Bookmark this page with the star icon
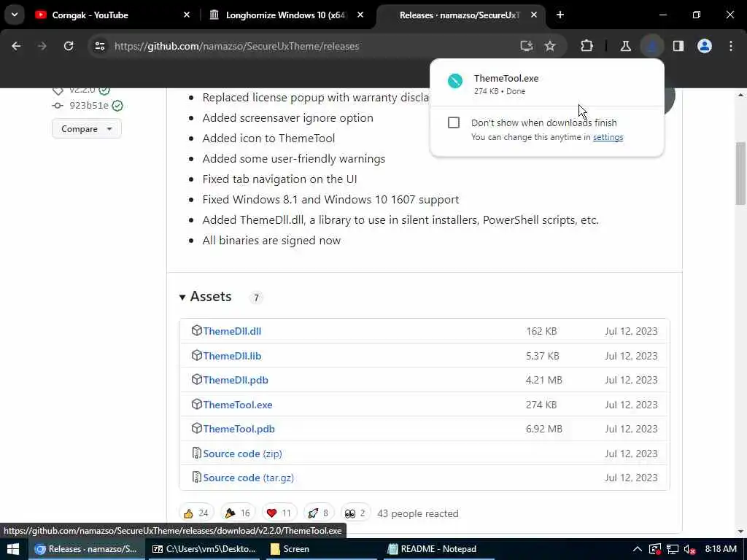Viewport: 747px width, 560px height. coord(550,46)
